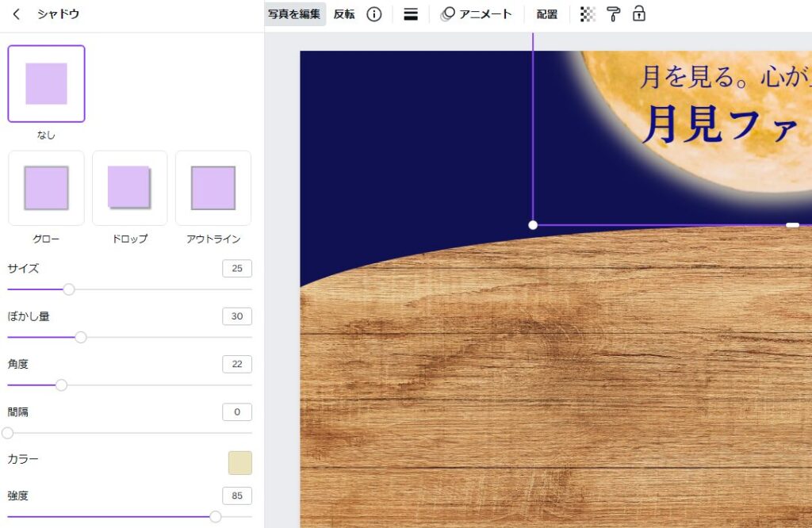Click the wood texture image on canvas
The height and width of the screenshot is (528, 812).
pyautogui.click(x=555, y=381)
